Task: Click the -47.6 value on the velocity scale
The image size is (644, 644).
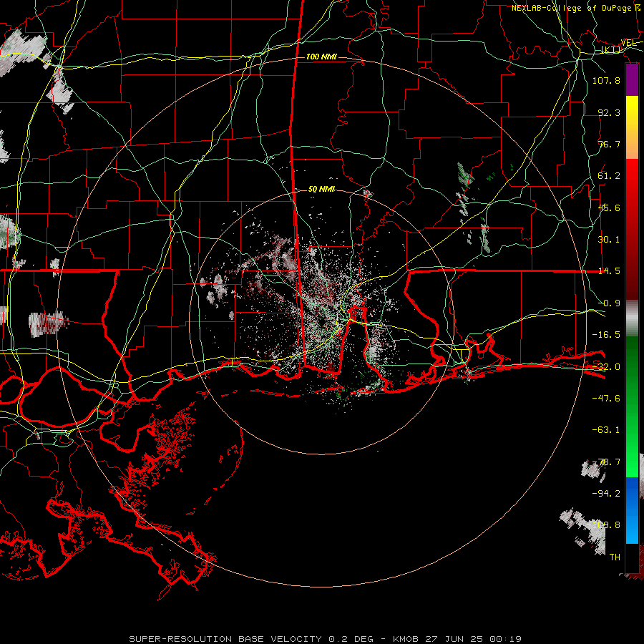Action: click(606, 399)
